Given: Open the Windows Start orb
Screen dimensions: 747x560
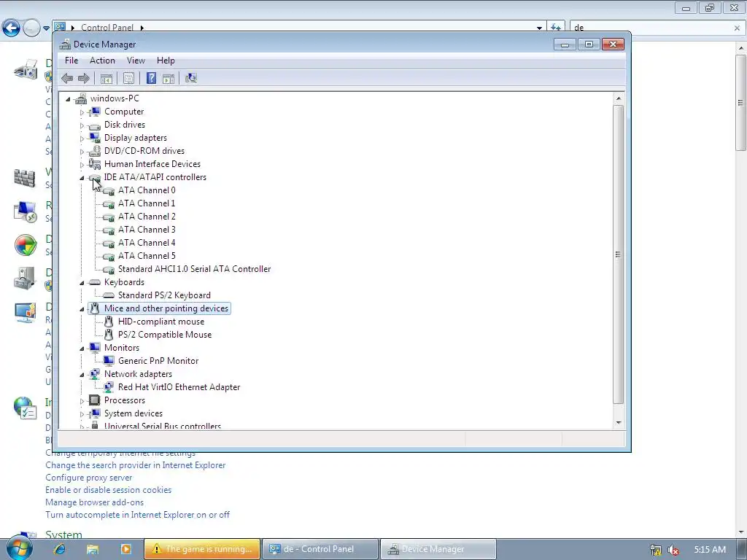Looking at the screenshot, I should click(19, 548).
